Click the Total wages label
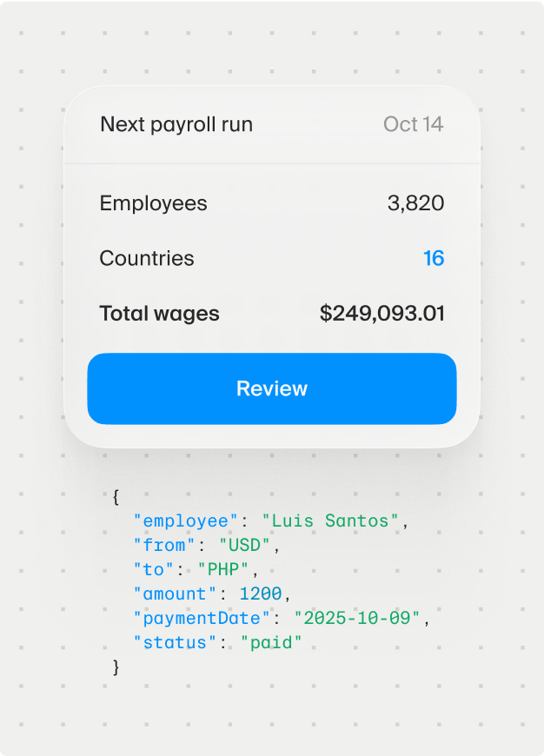 (159, 314)
